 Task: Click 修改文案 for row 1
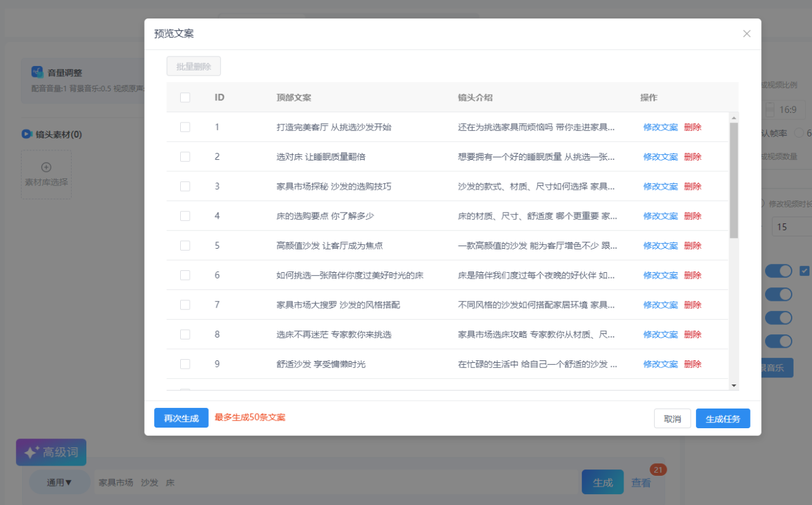[660, 127]
